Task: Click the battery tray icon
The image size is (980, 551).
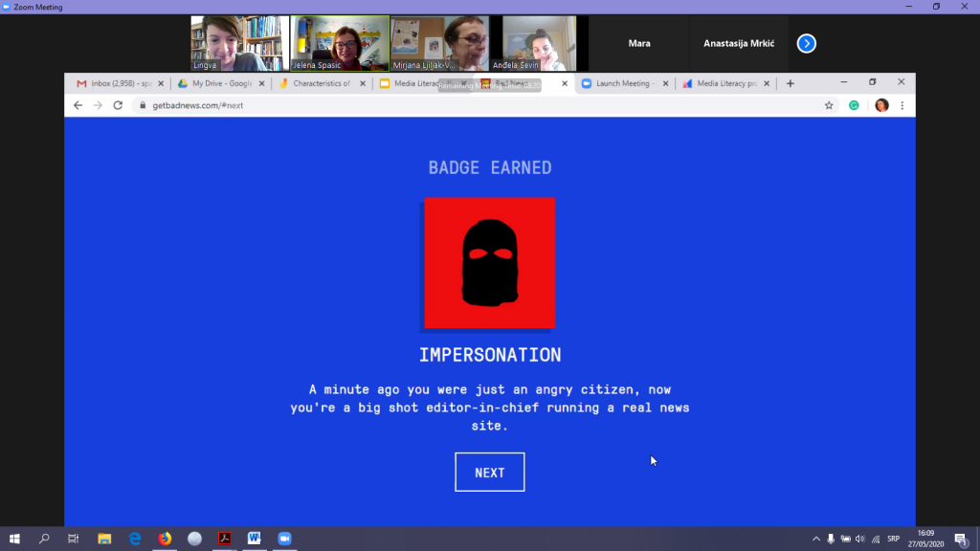Action: (x=846, y=539)
